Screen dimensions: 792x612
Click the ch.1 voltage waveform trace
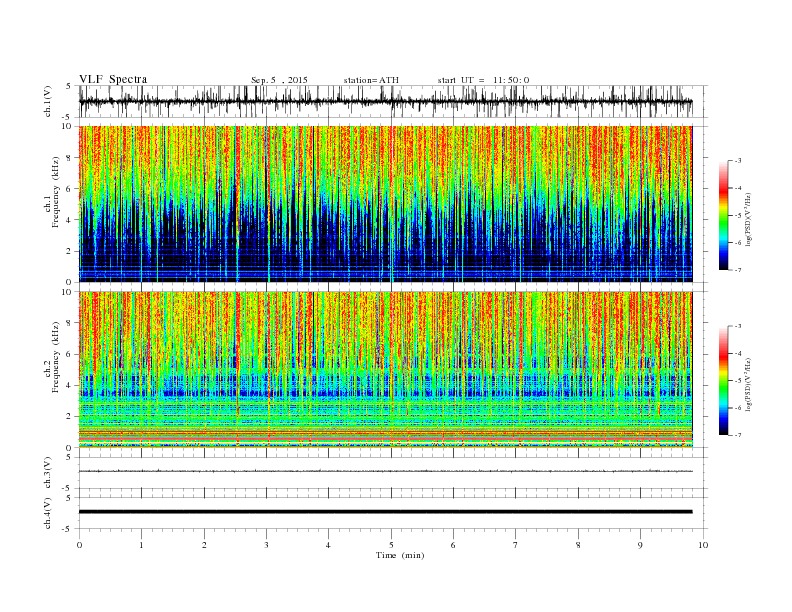click(385, 101)
